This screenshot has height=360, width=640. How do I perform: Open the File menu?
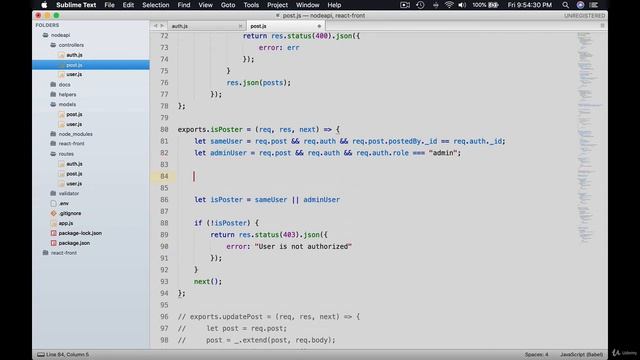coord(109,5)
